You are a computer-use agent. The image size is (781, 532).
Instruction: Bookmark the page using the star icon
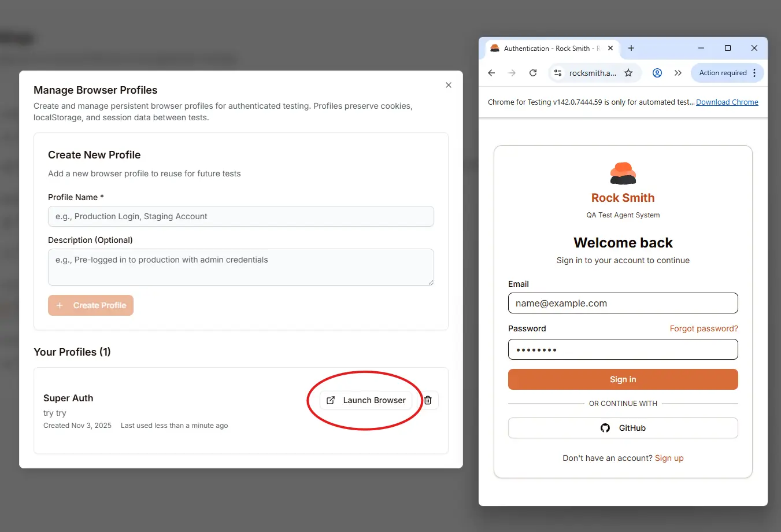point(628,73)
